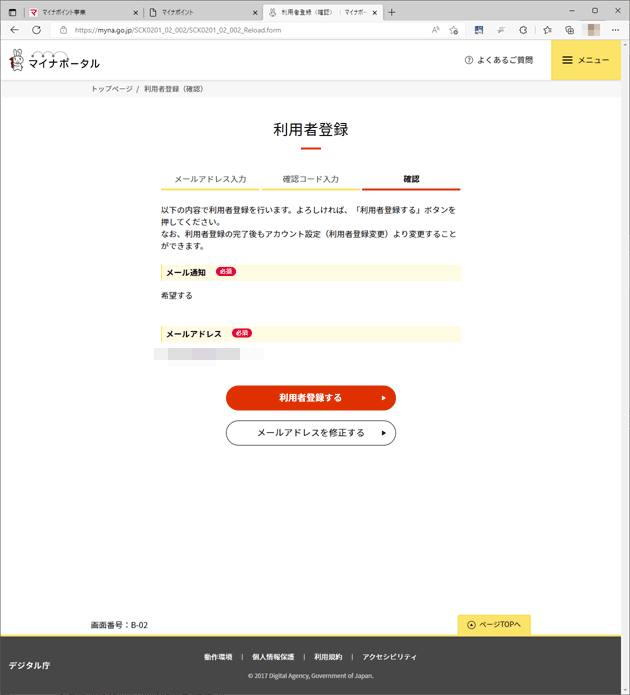Open the Read aloud icon in address bar
This screenshot has height=695, width=630.
click(x=435, y=30)
